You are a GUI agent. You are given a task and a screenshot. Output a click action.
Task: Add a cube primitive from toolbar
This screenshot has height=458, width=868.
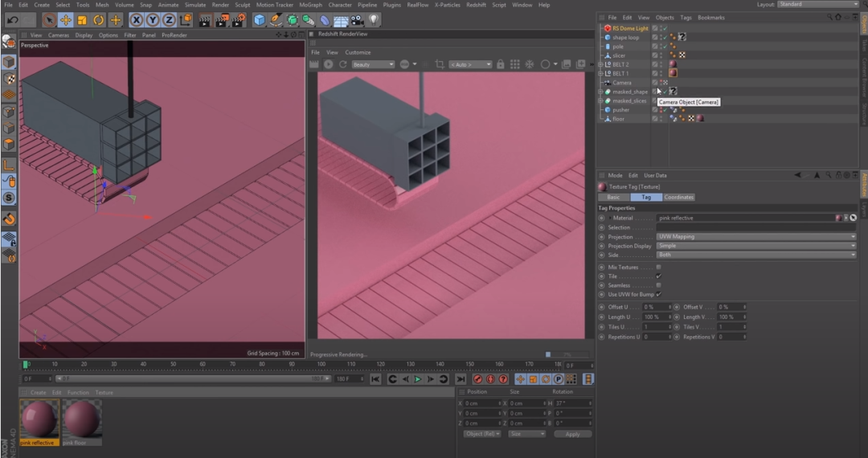point(260,20)
